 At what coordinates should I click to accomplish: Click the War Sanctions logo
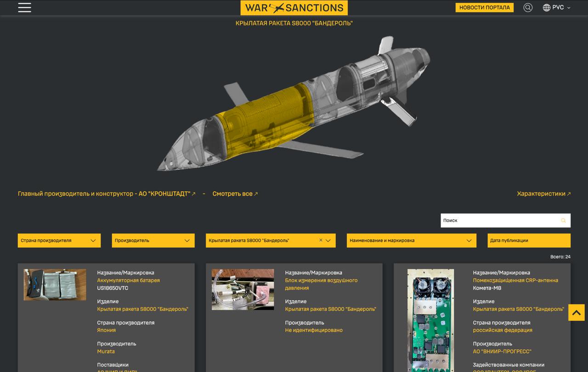pyautogui.click(x=294, y=7)
